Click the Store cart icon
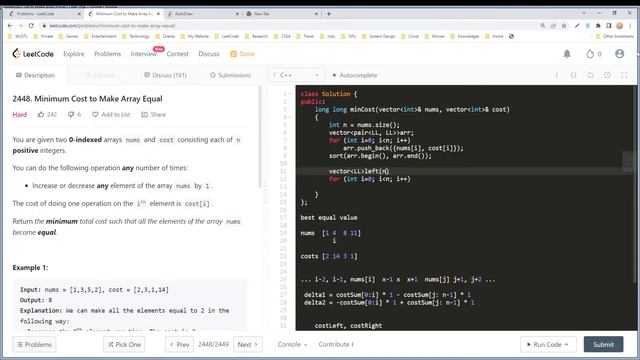The height and width of the screenshot is (360, 640). click(x=233, y=54)
